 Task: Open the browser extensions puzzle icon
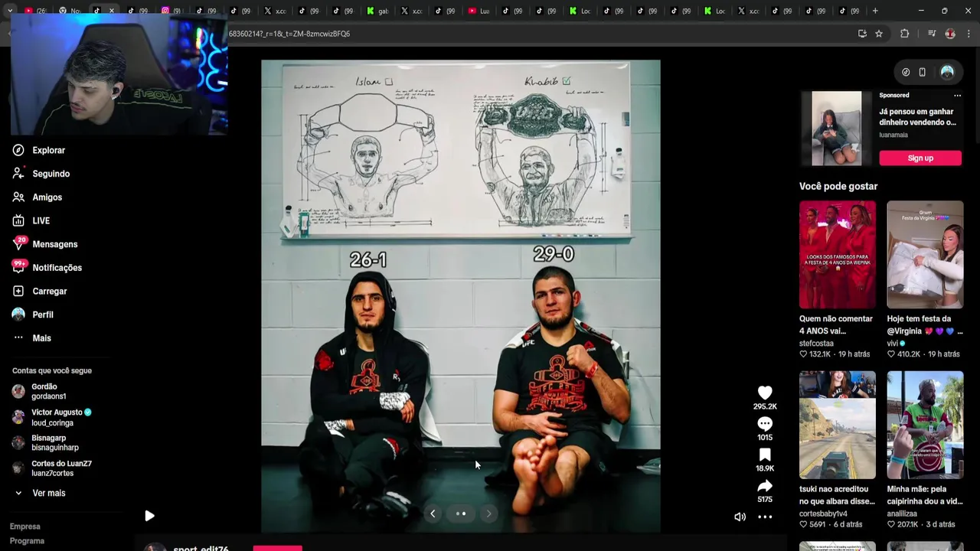[905, 34]
